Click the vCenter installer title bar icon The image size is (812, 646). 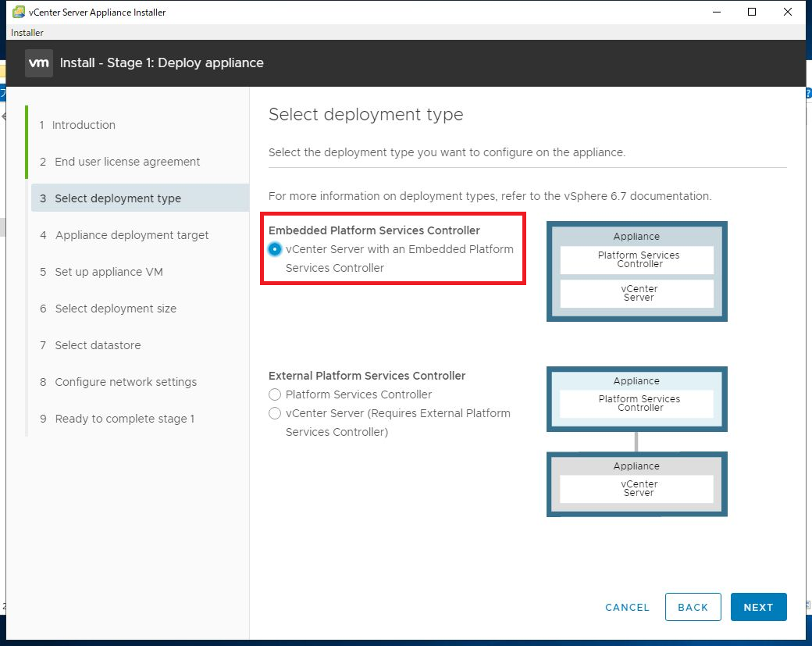pyautogui.click(x=19, y=12)
